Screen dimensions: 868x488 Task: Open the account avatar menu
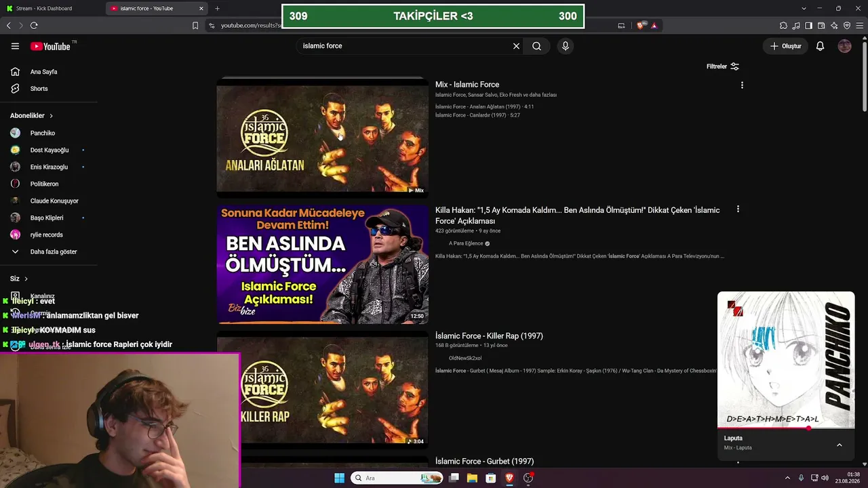(x=844, y=46)
